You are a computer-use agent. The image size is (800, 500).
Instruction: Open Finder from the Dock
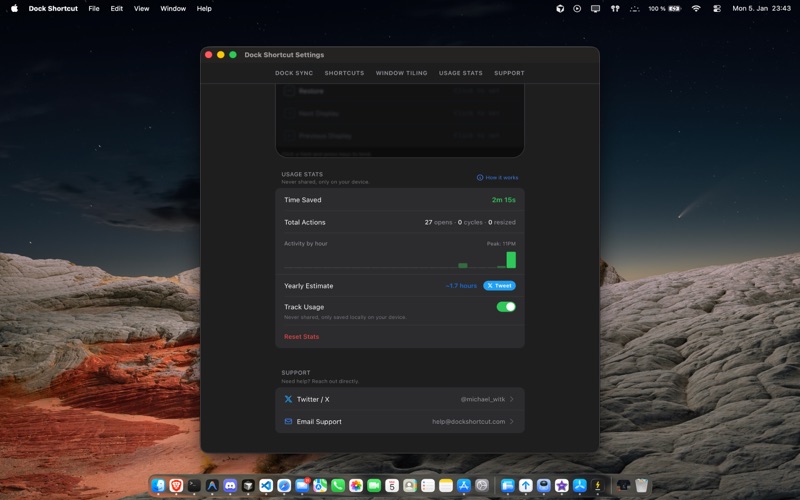click(x=158, y=485)
